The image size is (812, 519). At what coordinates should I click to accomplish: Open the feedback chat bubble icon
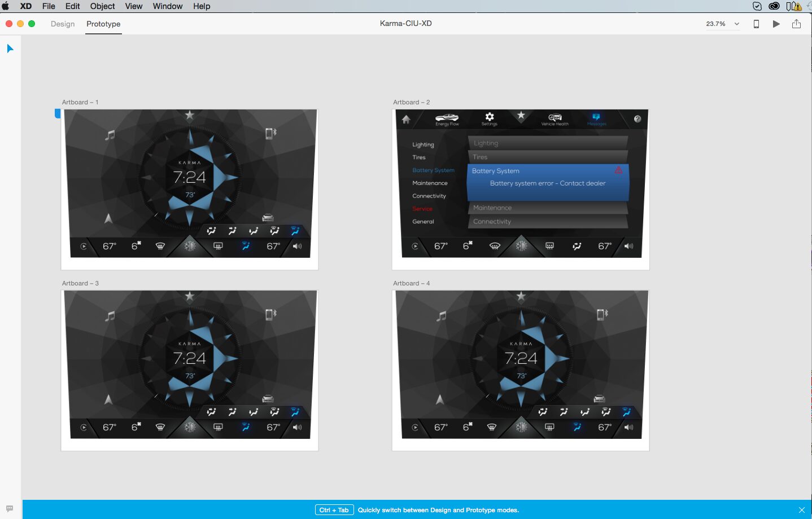[x=10, y=508]
